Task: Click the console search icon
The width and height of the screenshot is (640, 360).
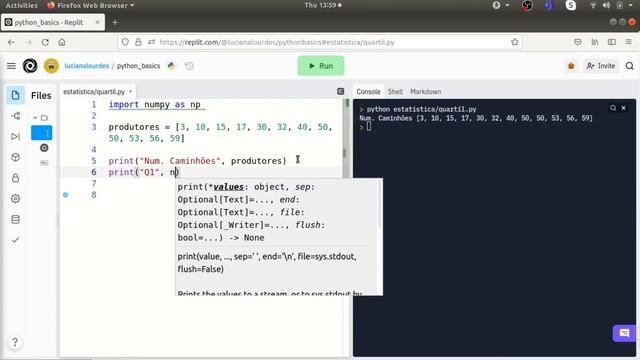Action: (x=613, y=108)
